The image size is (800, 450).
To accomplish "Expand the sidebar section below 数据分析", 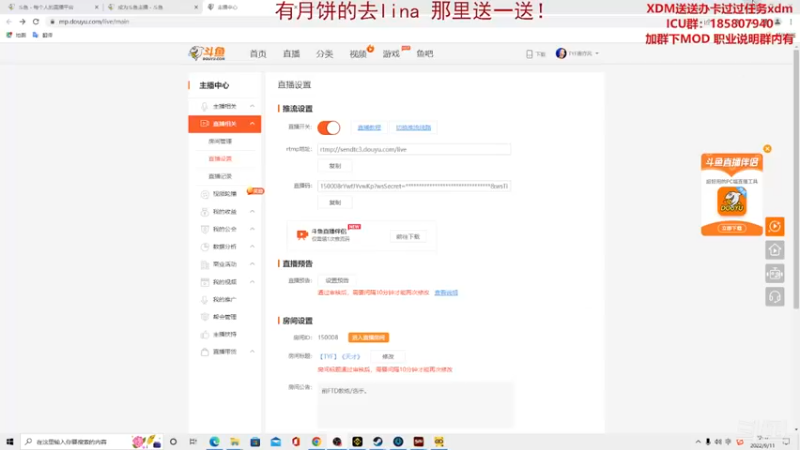I will tap(252, 264).
